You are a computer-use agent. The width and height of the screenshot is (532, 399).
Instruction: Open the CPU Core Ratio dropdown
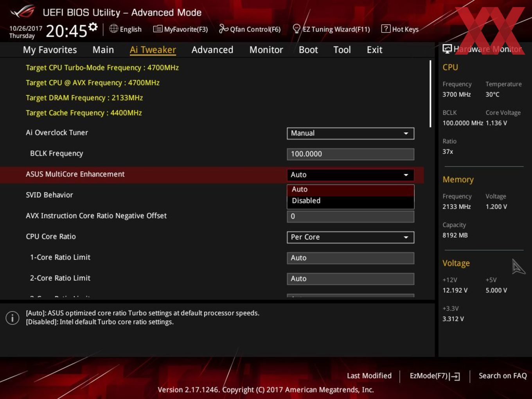350,237
